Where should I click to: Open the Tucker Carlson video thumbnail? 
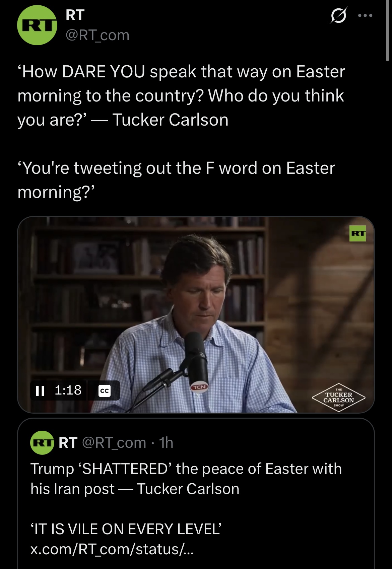tap(196, 314)
